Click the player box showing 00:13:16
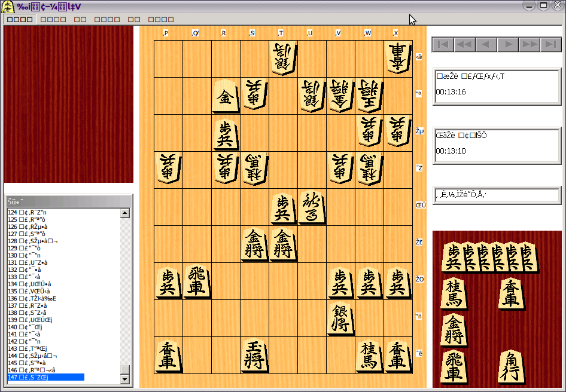This screenshot has height=392, width=566. click(x=497, y=86)
